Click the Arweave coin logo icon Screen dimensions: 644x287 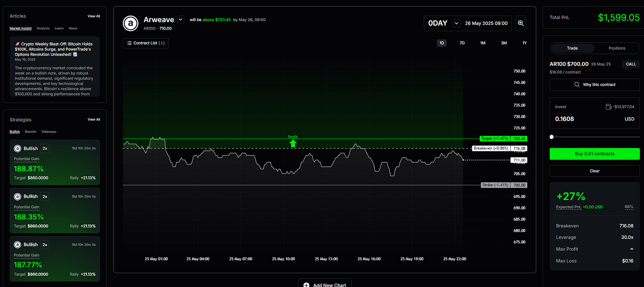click(131, 23)
